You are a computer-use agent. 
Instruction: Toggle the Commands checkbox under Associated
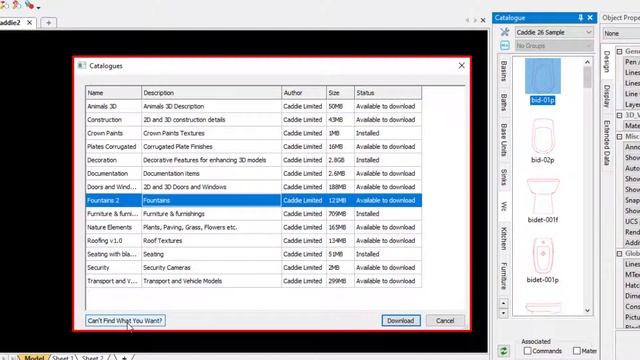(527, 351)
